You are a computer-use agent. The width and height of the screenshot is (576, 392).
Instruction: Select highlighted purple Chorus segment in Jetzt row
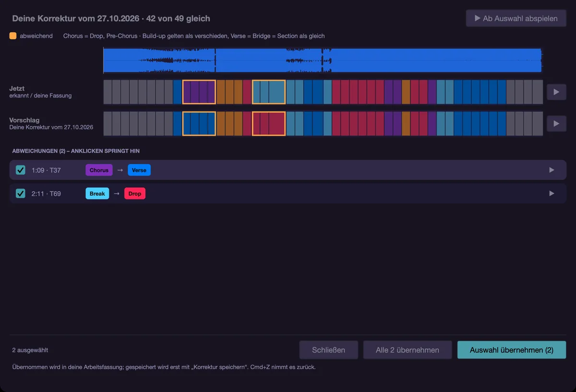199,92
